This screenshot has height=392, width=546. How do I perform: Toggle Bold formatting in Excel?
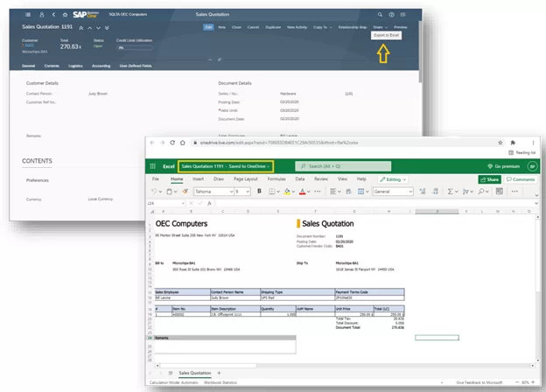(x=259, y=191)
